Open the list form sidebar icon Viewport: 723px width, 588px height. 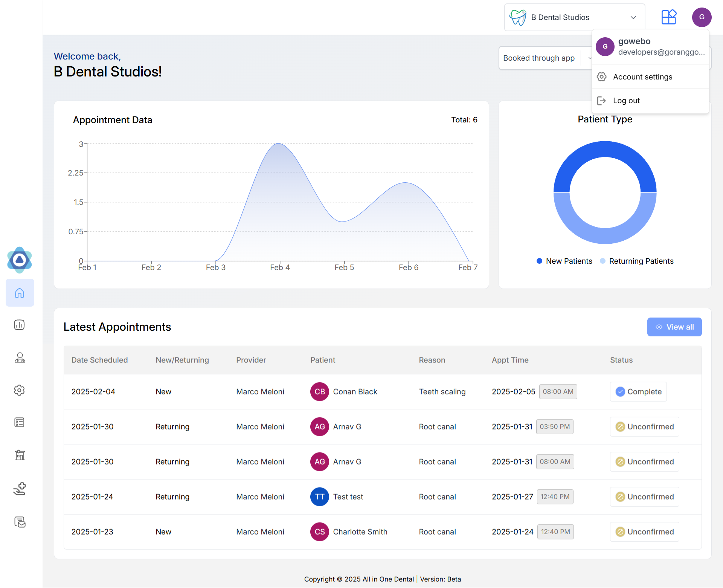20,422
